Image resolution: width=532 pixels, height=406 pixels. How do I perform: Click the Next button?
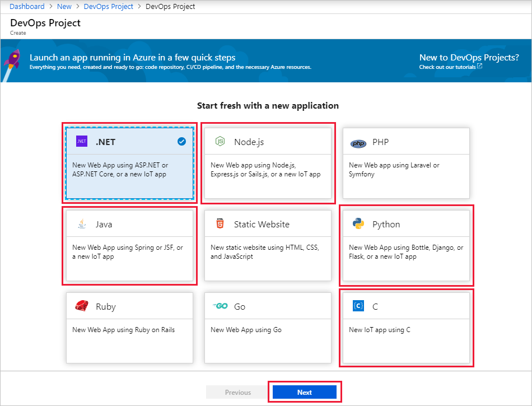tap(305, 392)
